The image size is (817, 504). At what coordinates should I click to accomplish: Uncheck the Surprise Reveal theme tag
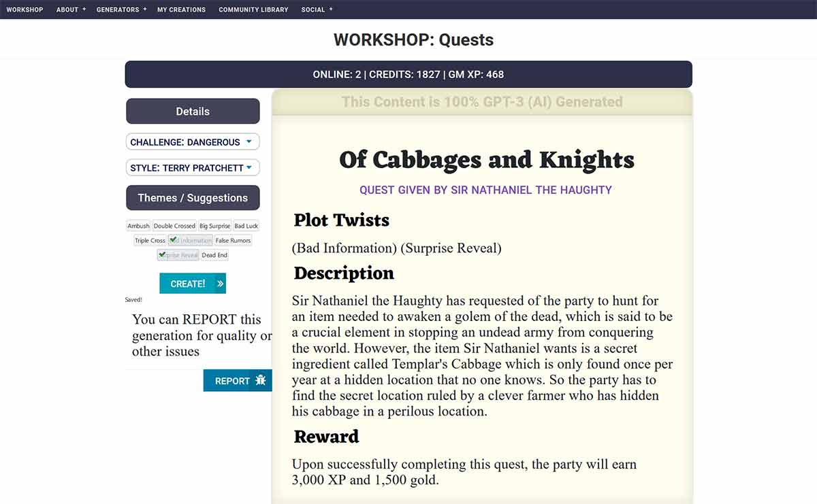point(178,255)
